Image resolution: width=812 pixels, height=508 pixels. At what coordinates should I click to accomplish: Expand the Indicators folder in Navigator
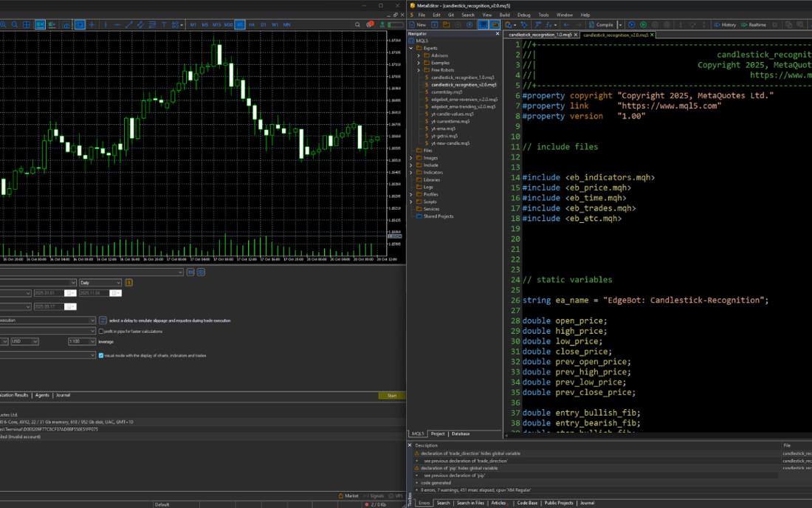(x=412, y=173)
